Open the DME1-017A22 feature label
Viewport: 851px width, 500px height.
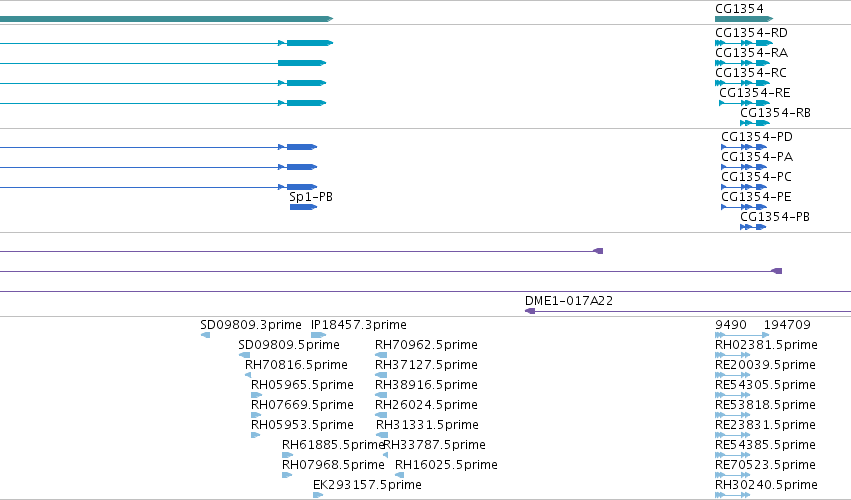pyautogui.click(x=569, y=301)
